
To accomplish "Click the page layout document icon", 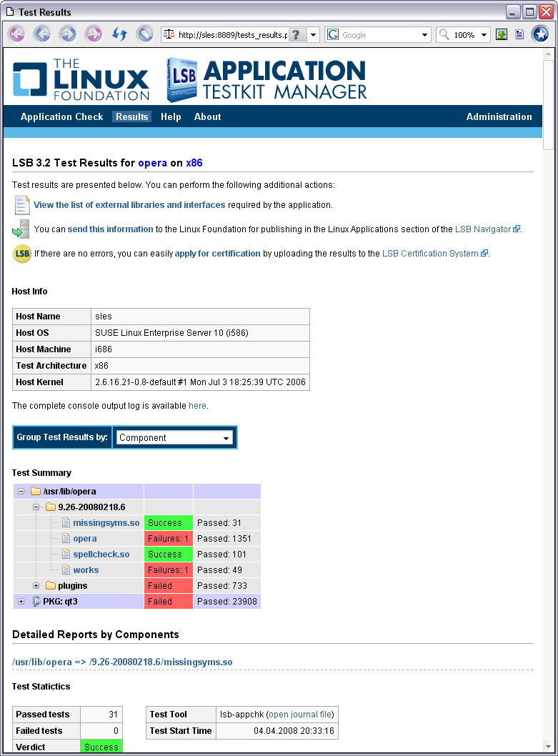I will [519, 35].
